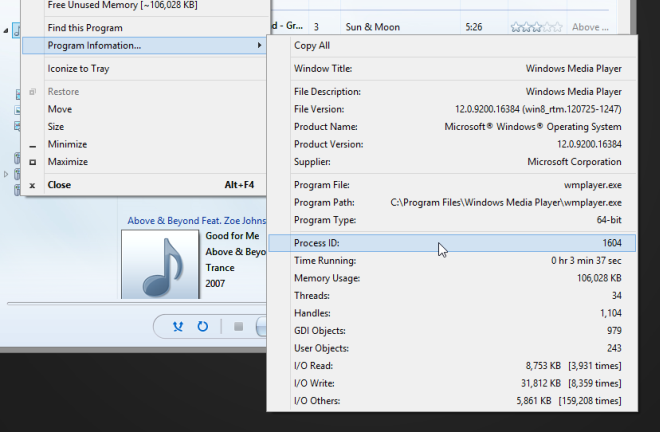This screenshot has height=432, width=660.
Task: Click the I/O Read row
Action: point(452,366)
